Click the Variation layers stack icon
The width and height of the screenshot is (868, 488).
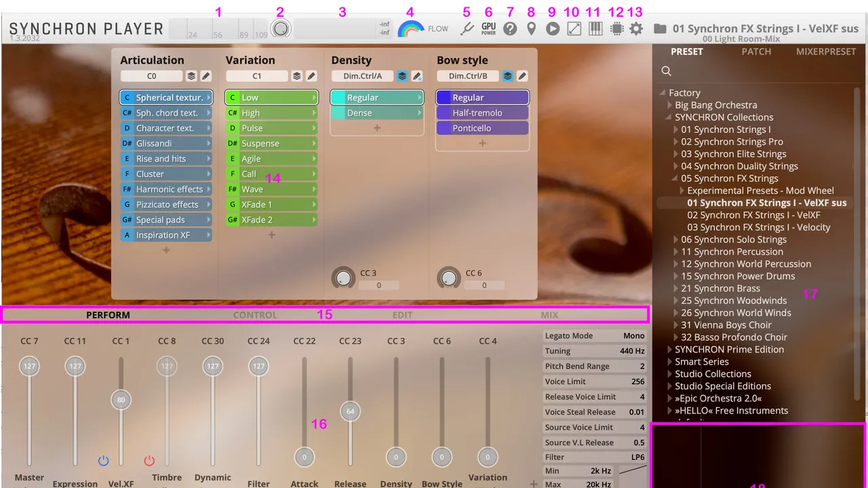tap(297, 76)
